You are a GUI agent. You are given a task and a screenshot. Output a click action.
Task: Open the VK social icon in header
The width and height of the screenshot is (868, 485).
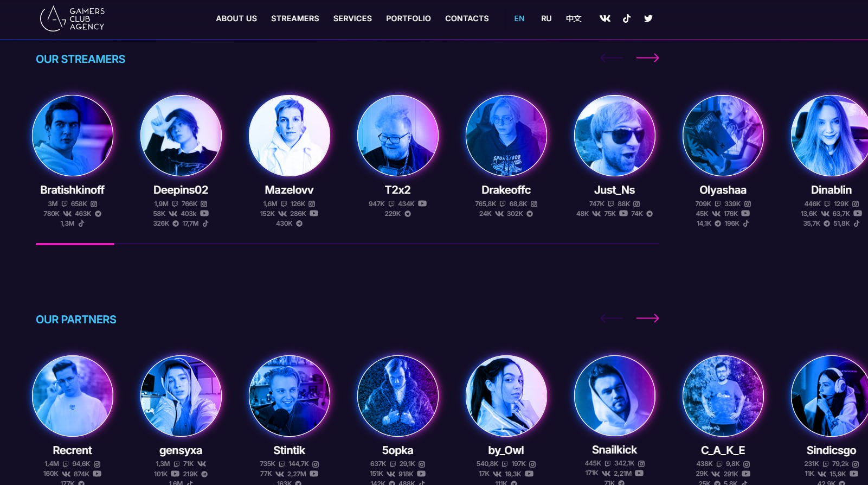tap(605, 18)
